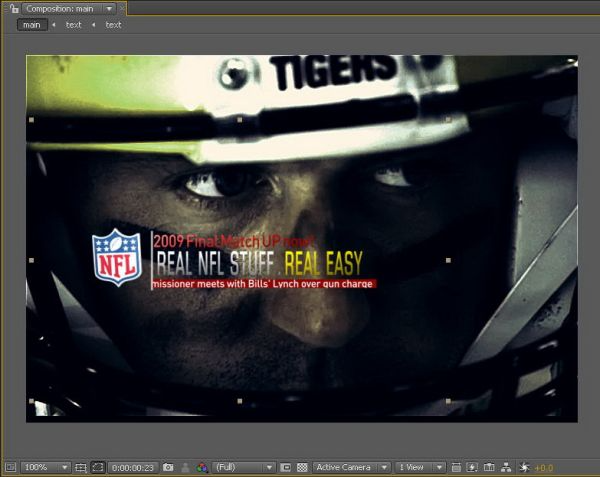Screen dimensions: 600x477
Task: Open the 100% magnification dropdown
Action: 45,467
